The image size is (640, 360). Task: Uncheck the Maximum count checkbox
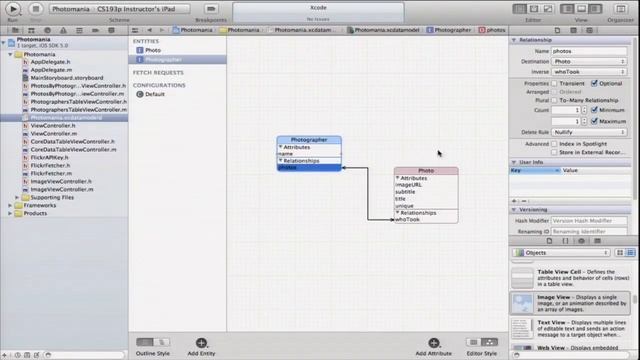click(x=594, y=121)
